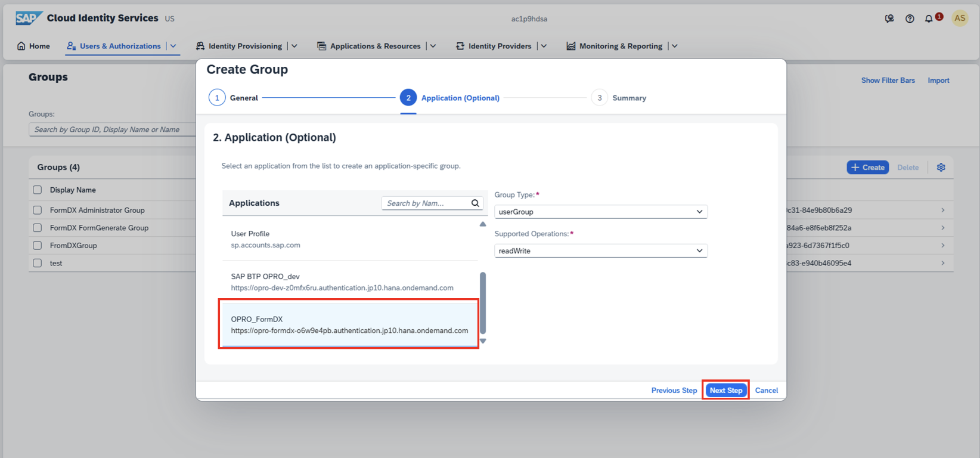980x458 pixels.
Task: Click the feedback headset icon
Action: [x=889, y=18]
